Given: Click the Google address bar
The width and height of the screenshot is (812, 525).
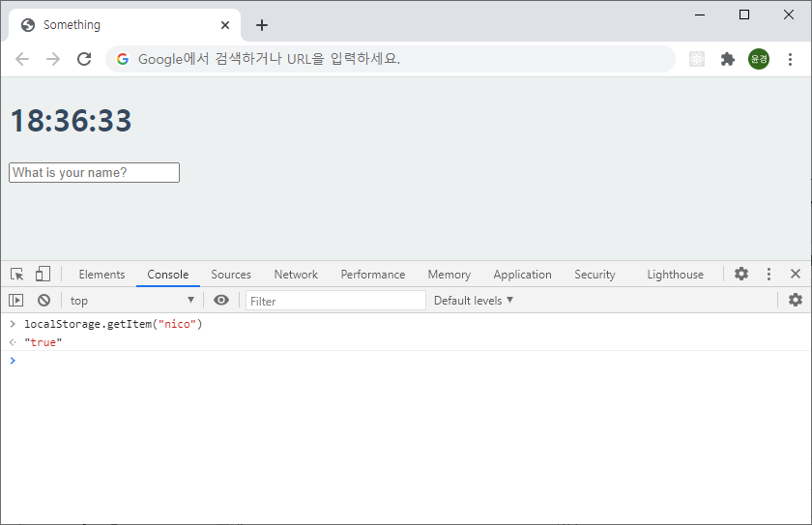Looking at the screenshot, I should tap(391, 59).
